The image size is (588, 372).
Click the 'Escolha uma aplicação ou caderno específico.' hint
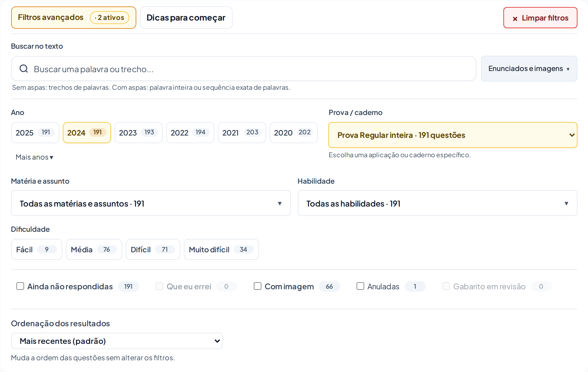pyautogui.click(x=399, y=155)
